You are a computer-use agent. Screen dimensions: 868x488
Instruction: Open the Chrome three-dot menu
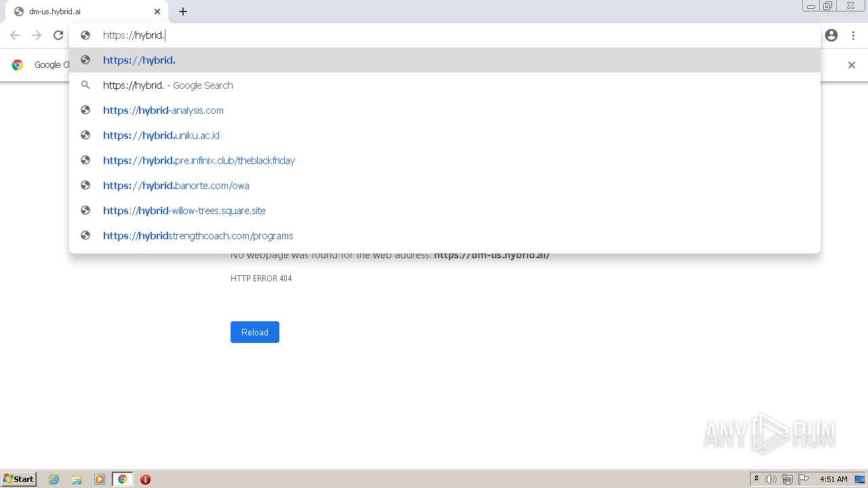[x=853, y=35]
